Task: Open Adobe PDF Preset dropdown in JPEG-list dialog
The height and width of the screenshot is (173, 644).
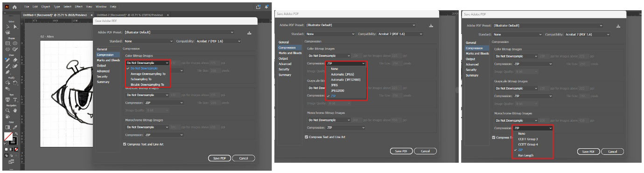Action: click(x=360, y=25)
